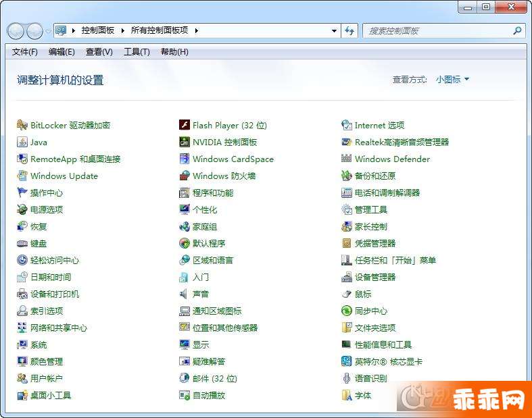The image size is (532, 418).
Task: Open the 文件(F) menu
Action: tap(25, 52)
